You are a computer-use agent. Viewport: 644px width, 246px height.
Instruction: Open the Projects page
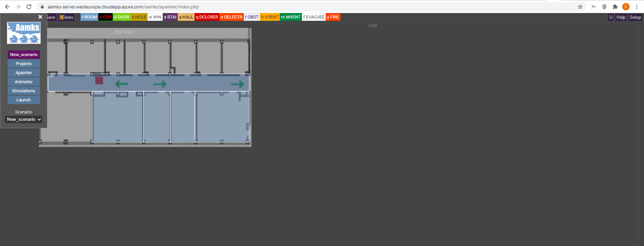(x=23, y=64)
